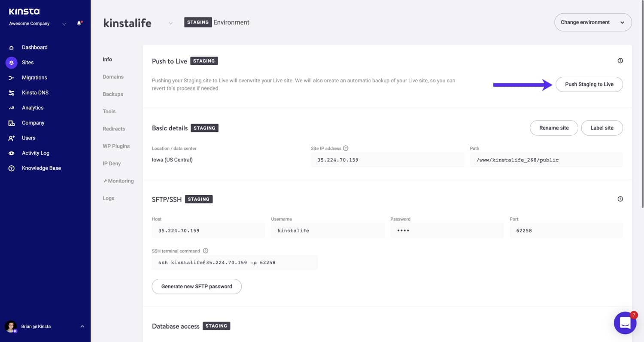The image size is (644, 342).
Task: Click the Activity Log eye icon
Action: (x=12, y=153)
